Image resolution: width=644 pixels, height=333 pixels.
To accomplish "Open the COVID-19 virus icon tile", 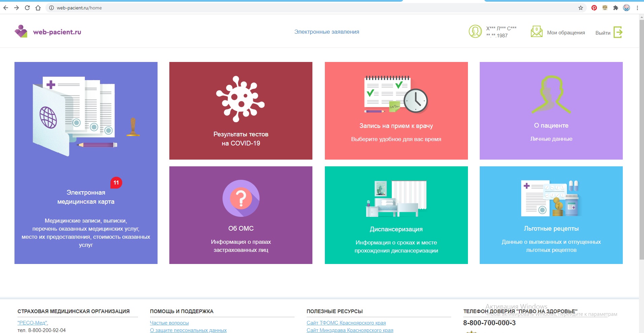I will pyautogui.click(x=240, y=99).
